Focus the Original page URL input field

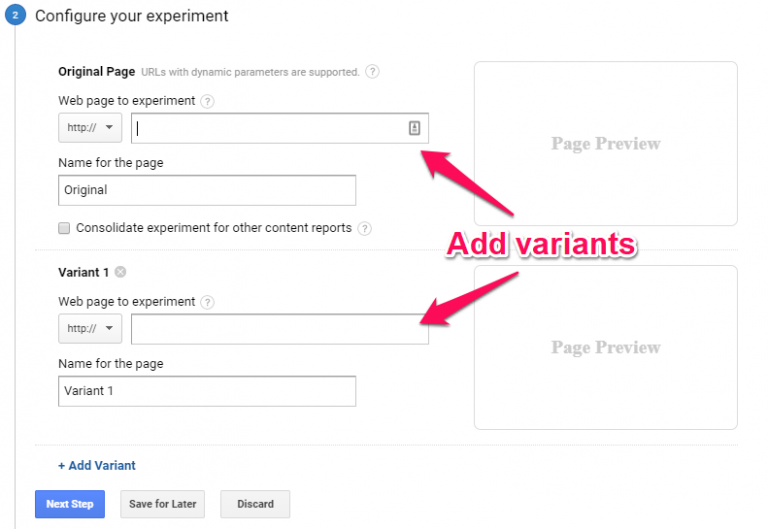click(280, 128)
